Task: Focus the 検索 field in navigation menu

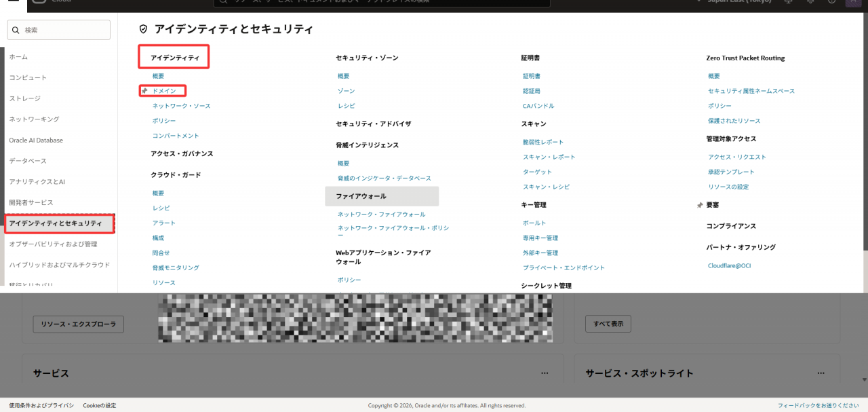Action: point(58,30)
